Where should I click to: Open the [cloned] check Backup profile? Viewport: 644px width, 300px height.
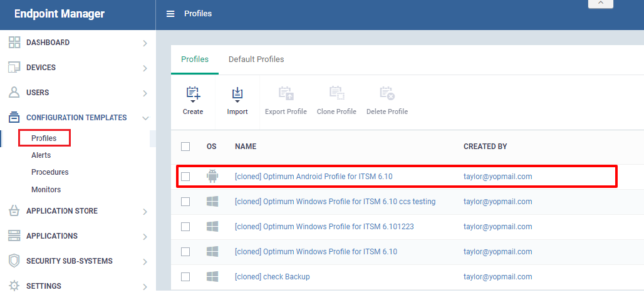pos(273,277)
